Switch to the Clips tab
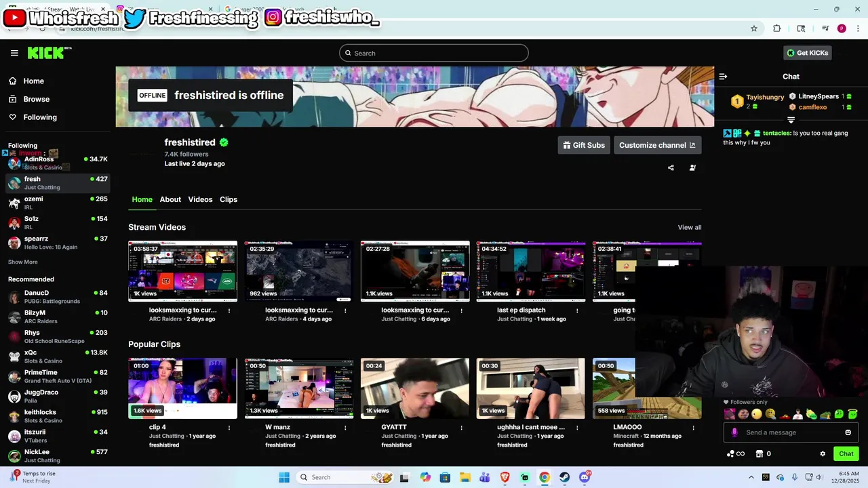 229,199
